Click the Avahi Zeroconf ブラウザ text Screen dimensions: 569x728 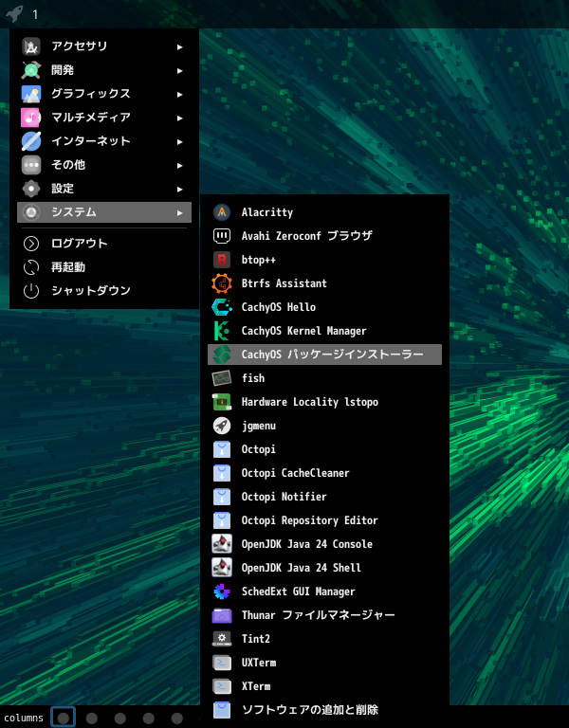click(x=306, y=236)
